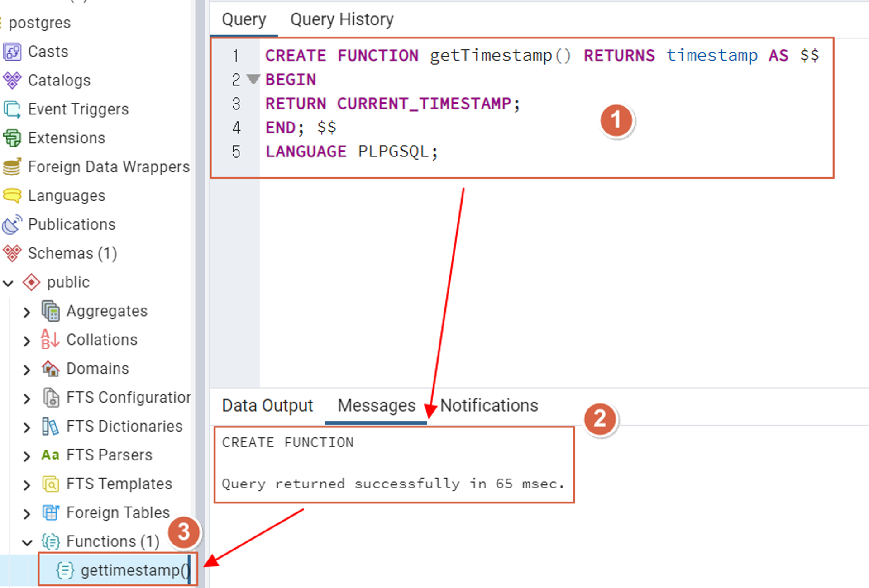Collapse the public schema node
869x588 pixels.
[x=8, y=283]
